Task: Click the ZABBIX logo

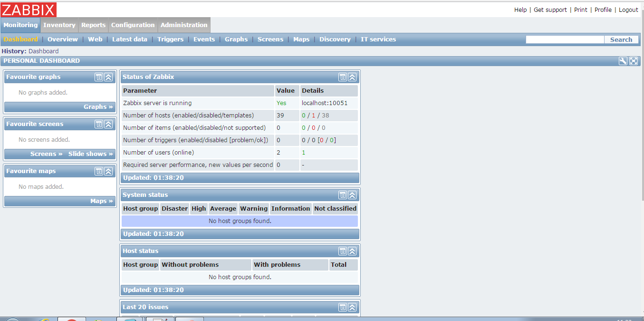Action: 29,10
